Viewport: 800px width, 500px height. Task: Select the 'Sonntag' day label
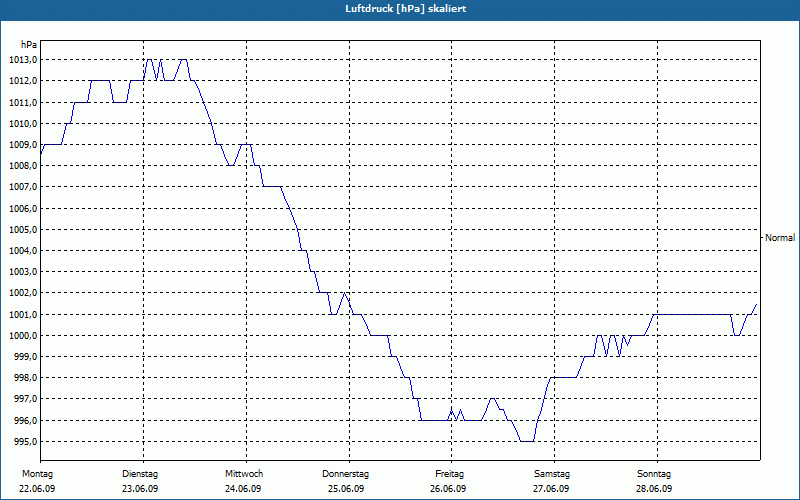(x=654, y=474)
